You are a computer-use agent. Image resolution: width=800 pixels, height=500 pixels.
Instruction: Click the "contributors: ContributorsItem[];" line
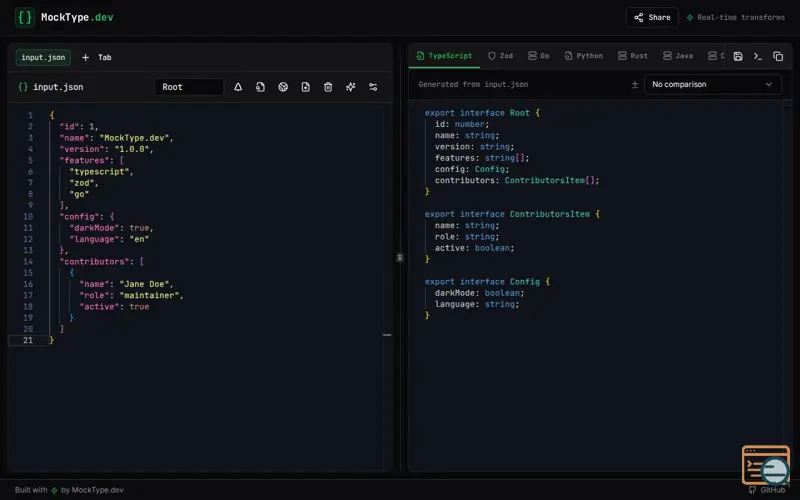517,180
